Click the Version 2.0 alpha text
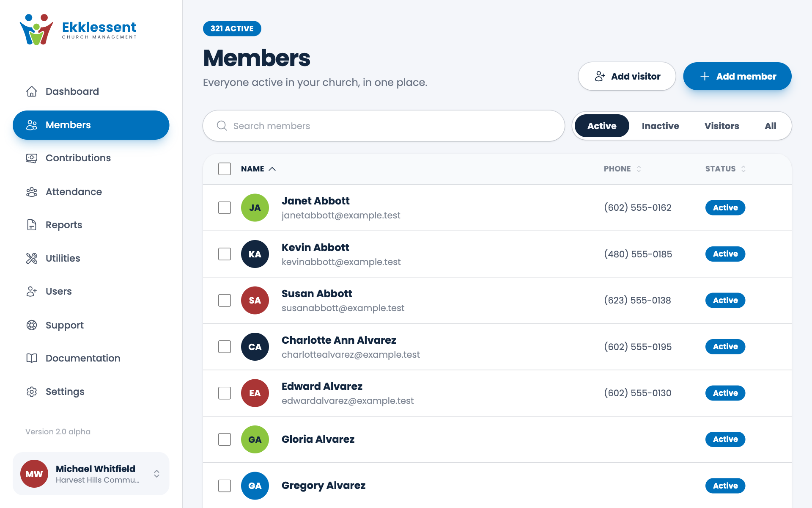Viewport: 812px width, 508px height. point(58,432)
